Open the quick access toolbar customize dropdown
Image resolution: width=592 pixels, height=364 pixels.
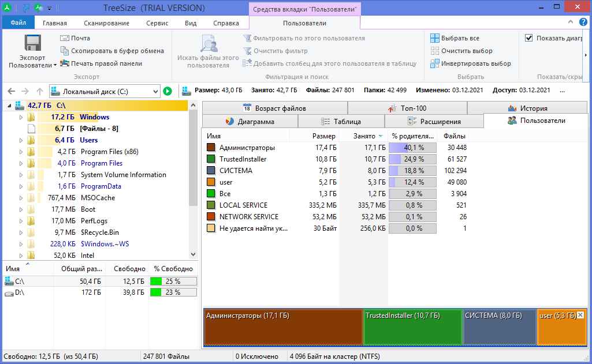(49, 8)
